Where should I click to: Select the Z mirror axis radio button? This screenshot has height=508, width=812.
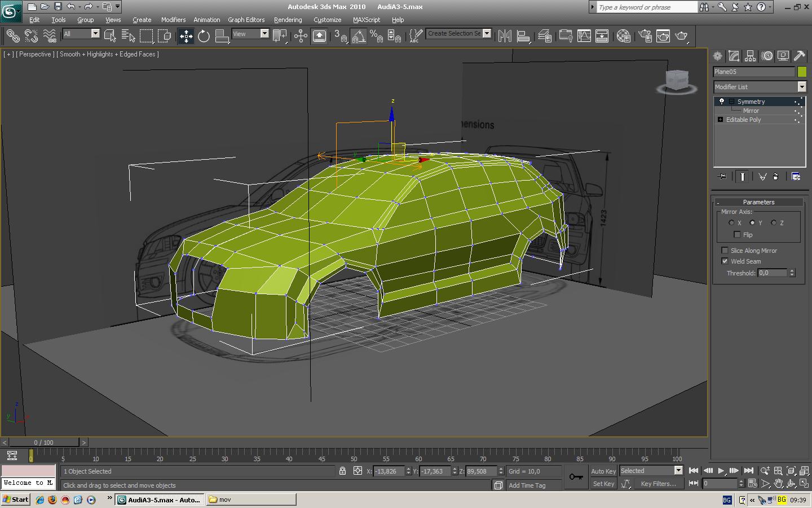point(774,223)
